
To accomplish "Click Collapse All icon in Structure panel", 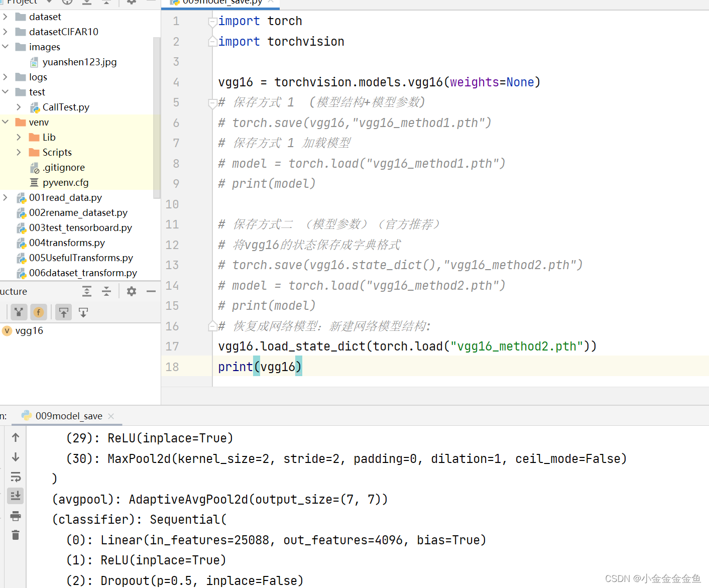I will [106, 291].
